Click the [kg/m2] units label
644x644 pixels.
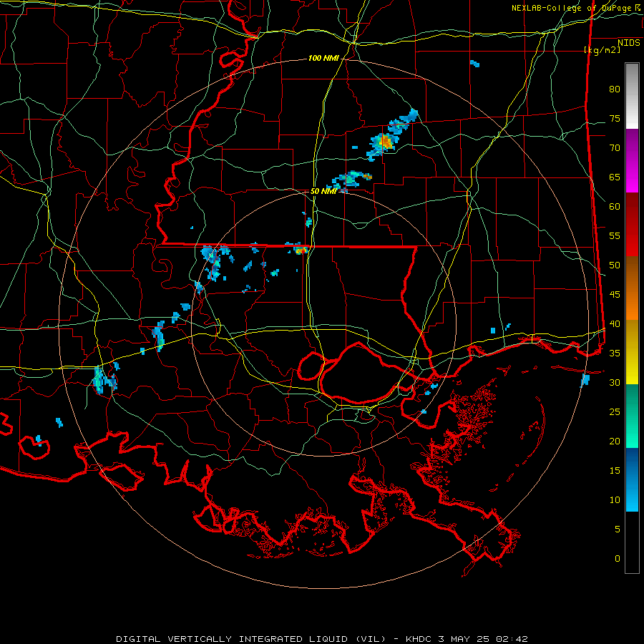click(x=602, y=50)
